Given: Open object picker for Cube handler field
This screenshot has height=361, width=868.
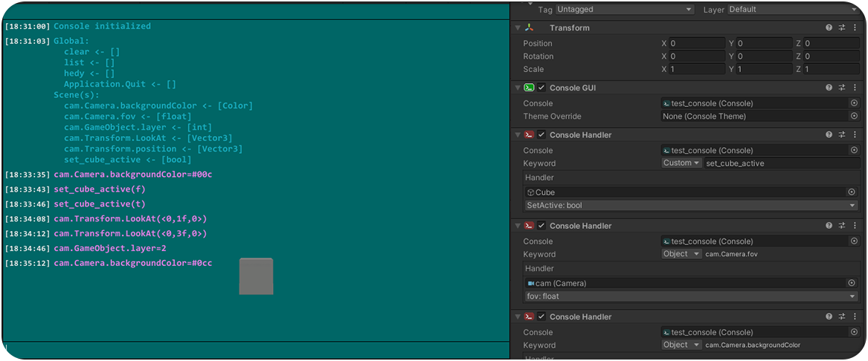Looking at the screenshot, I should pos(852,192).
